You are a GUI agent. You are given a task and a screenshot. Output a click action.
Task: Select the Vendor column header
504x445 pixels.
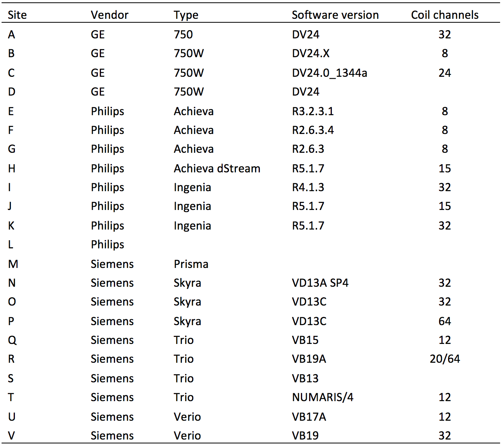pos(110,15)
